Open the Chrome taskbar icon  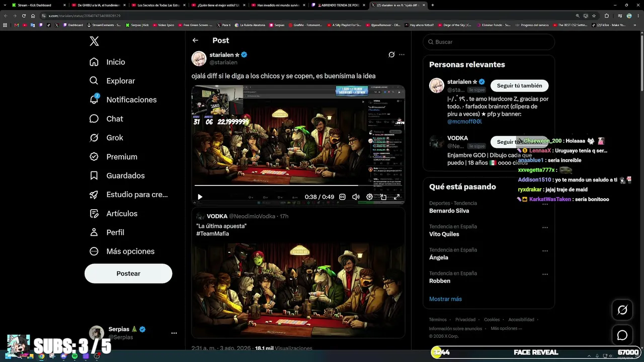click(x=41, y=356)
